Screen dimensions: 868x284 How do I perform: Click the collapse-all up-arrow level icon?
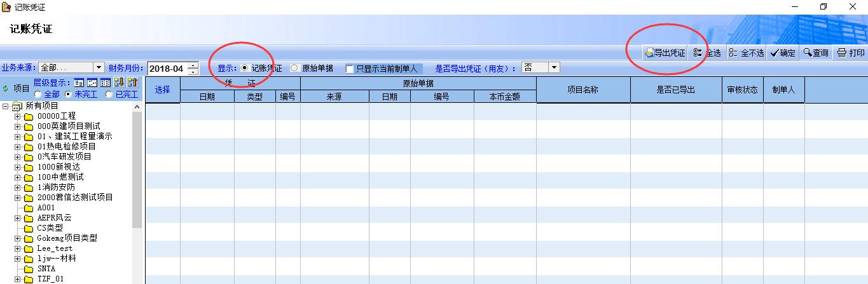132,83
